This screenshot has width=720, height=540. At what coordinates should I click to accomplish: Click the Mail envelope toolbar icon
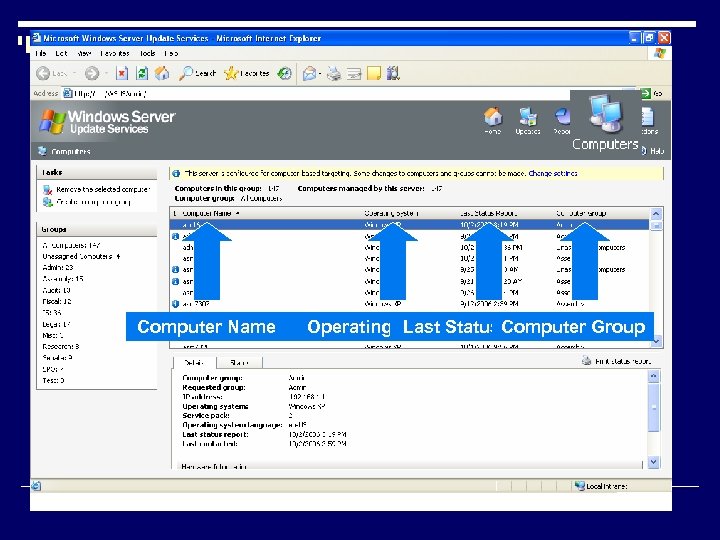pyautogui.click(x=309, y=73)
